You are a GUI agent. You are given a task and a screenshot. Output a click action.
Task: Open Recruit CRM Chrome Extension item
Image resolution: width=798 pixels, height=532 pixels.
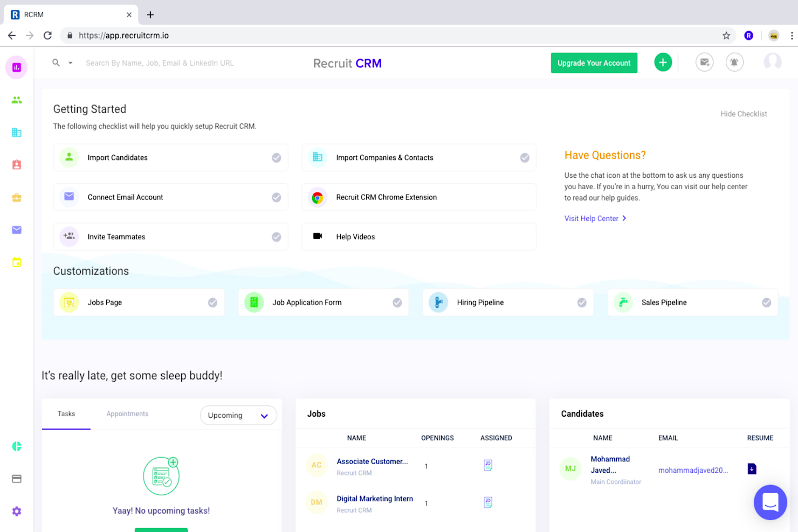[x=419, y=197]
